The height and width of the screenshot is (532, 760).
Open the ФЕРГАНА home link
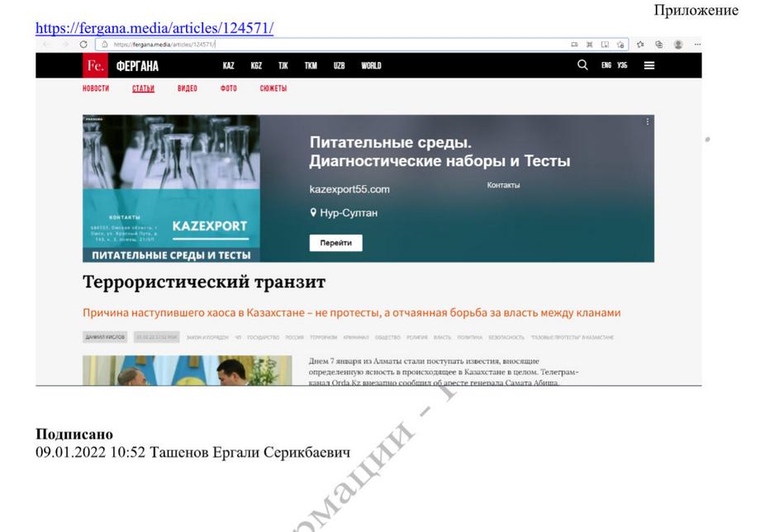(x=137, y=66)
